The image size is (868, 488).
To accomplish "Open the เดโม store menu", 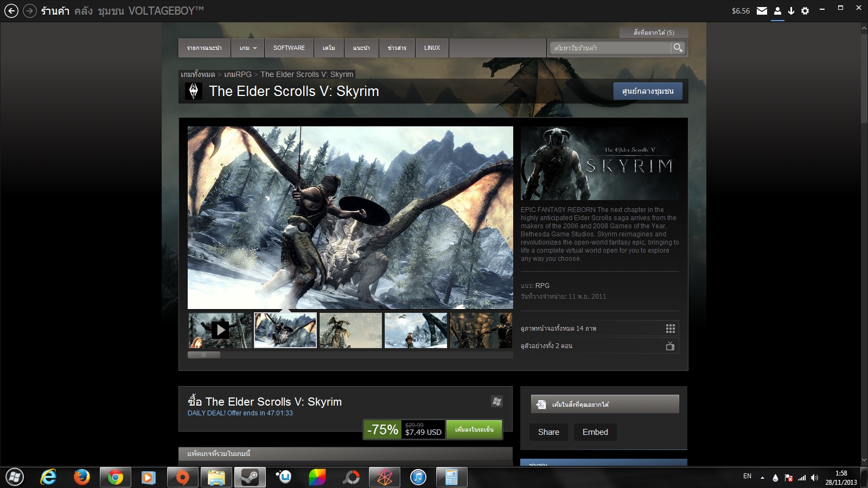I will click(329, 48).
